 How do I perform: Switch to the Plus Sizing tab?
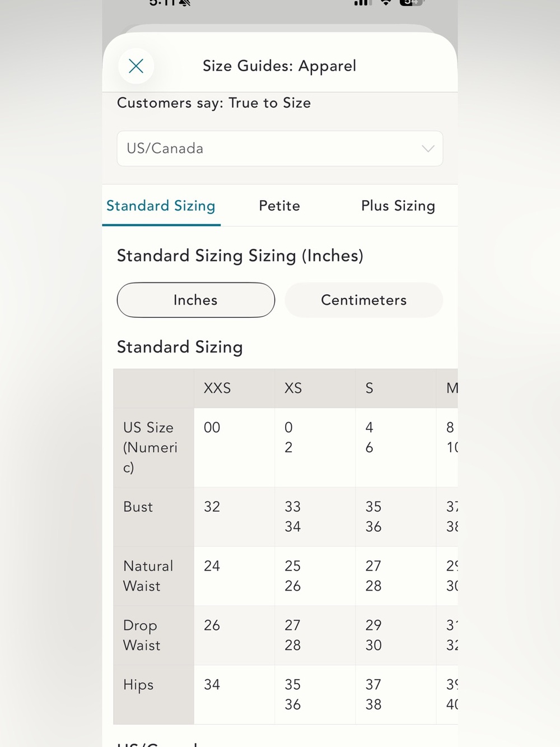398,206
